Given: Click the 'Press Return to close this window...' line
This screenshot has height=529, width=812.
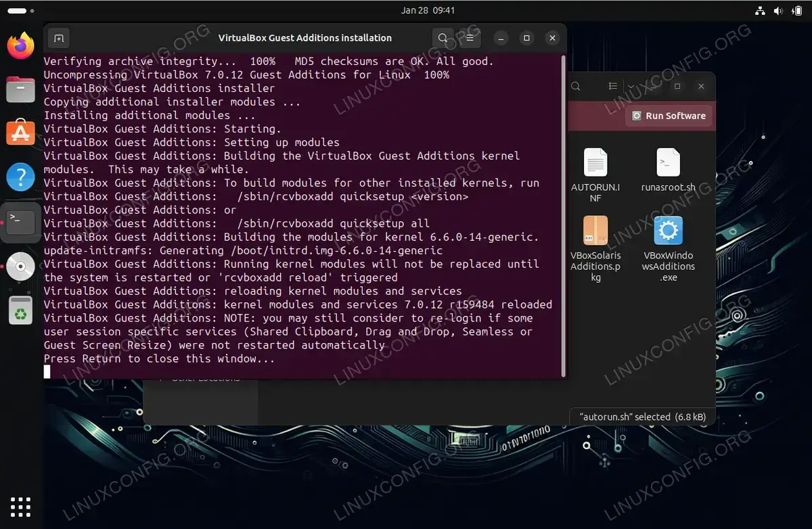Looking at the screenshot, I should click(160, 359).
